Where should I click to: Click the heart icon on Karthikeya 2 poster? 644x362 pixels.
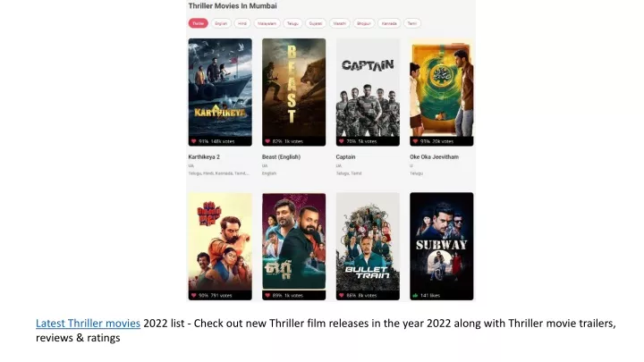pos(193,141)
